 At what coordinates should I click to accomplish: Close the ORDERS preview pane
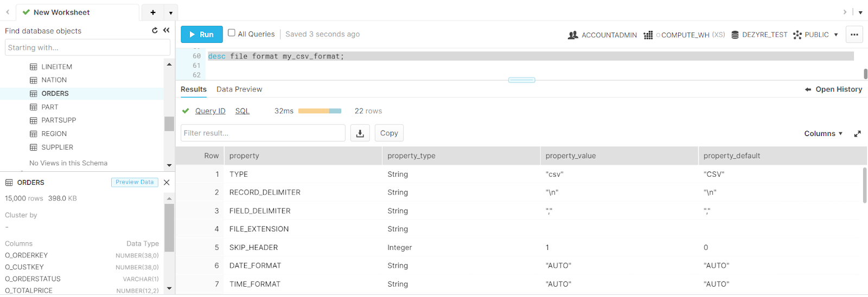(x=167, y=183)
